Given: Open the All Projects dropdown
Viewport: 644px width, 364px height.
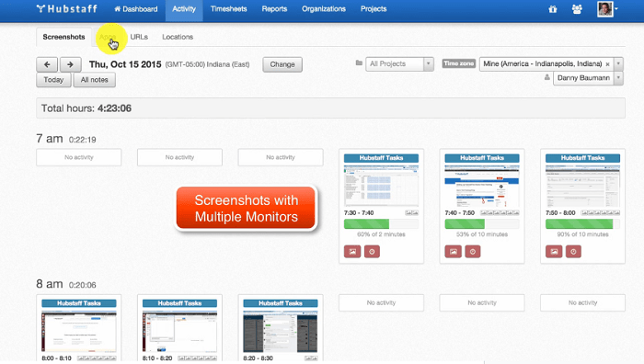Looking at the screenshot, I should click(399, 64).
